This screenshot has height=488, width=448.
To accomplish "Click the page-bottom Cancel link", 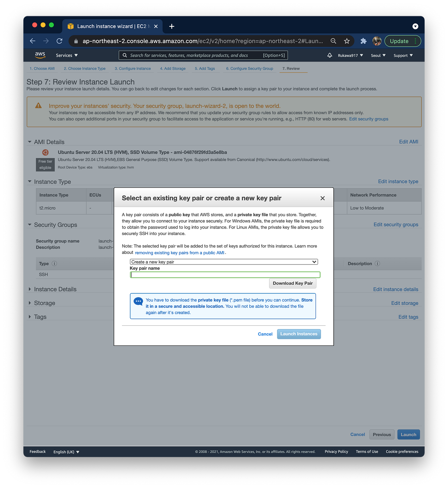I will (357, 435).
